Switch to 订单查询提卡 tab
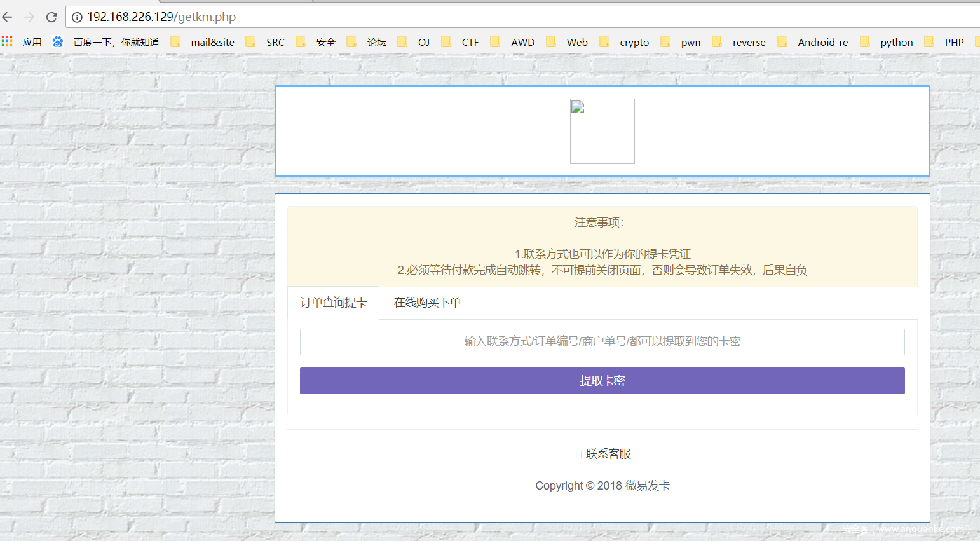The height and width of the screenshot is (541, 980). coord(334,303)
